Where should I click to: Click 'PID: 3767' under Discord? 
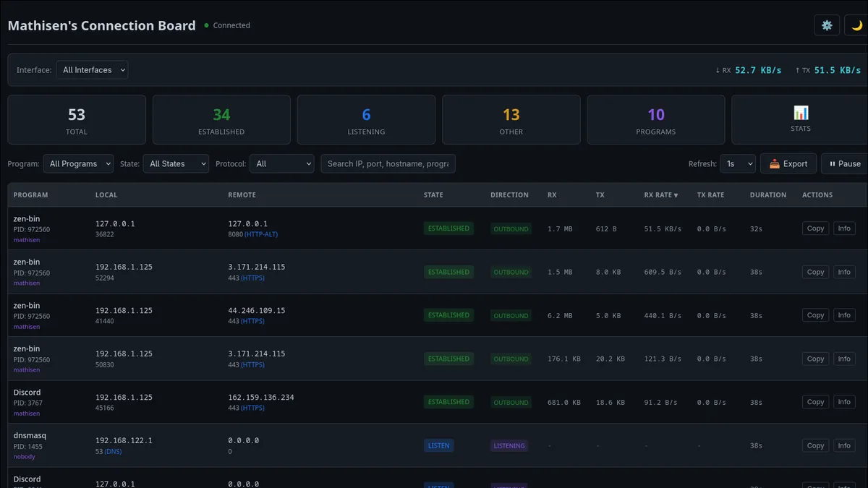(30, 403)
